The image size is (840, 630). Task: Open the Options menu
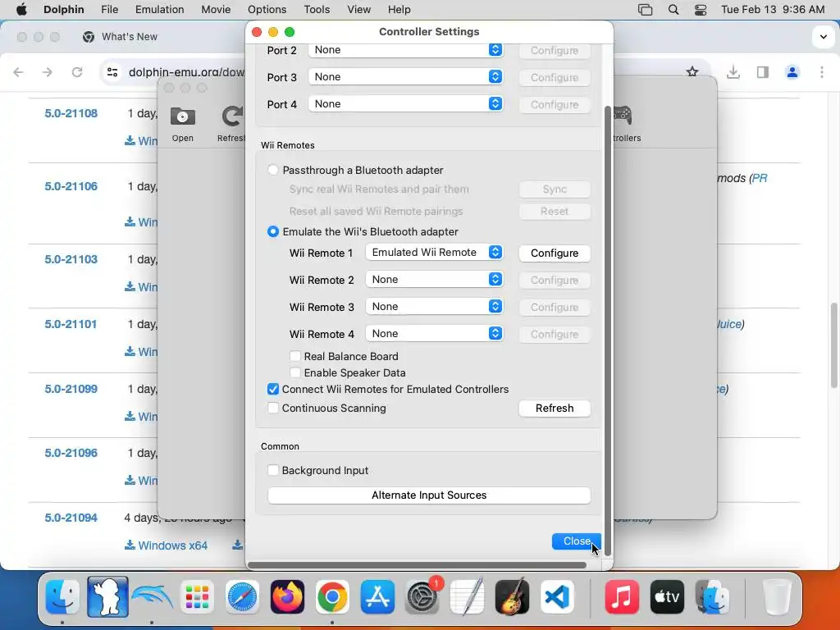[x=267, y=10]
